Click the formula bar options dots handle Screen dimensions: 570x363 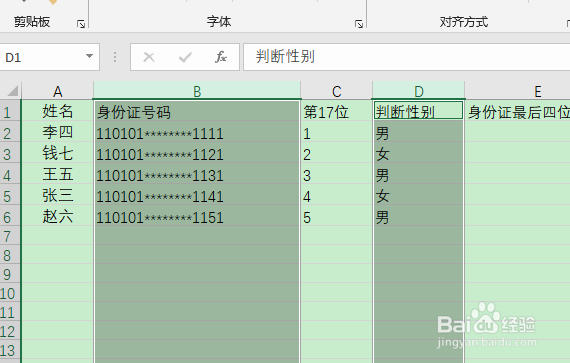pos(115,57)
